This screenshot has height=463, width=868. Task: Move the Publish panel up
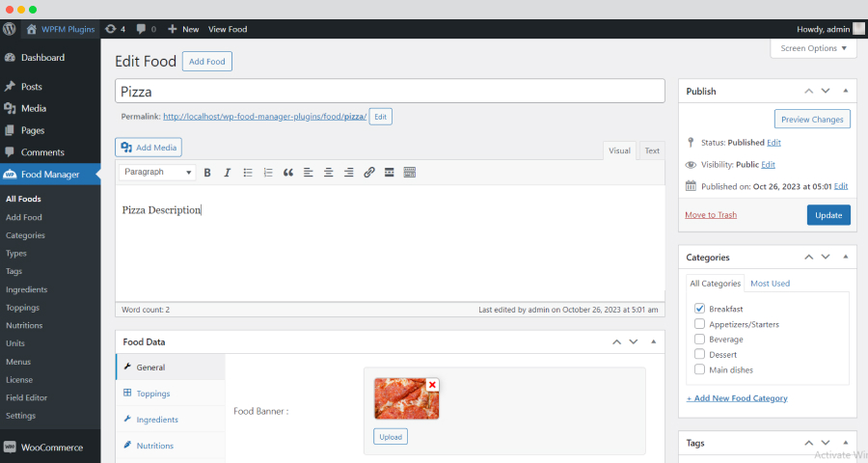(x=809, y=91)
